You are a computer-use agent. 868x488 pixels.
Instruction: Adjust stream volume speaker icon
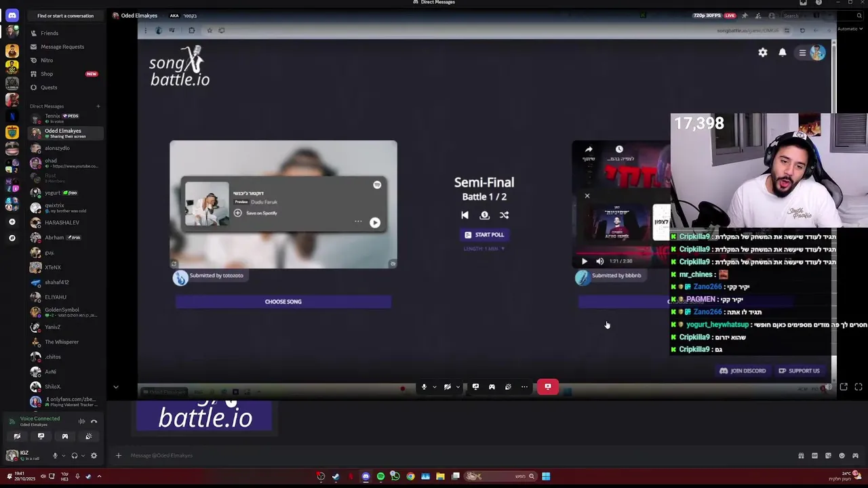(828, 387)
